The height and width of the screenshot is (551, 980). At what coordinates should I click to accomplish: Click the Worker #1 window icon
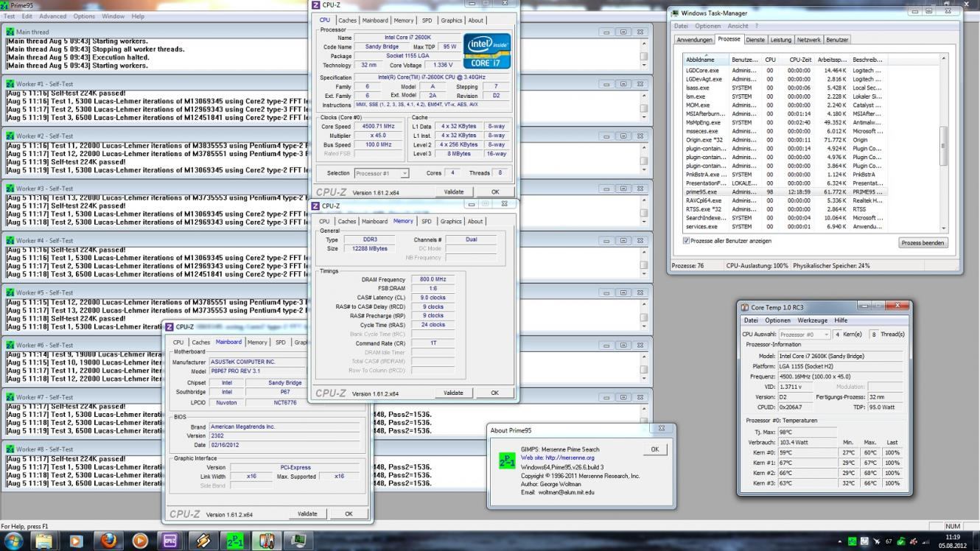10,84
